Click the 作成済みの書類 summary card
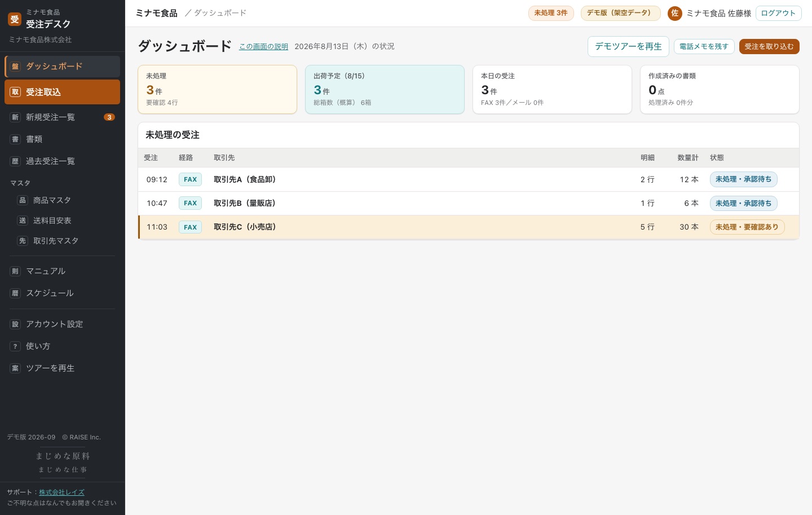This screenshot has height=515, width=812. coord(720,90)
